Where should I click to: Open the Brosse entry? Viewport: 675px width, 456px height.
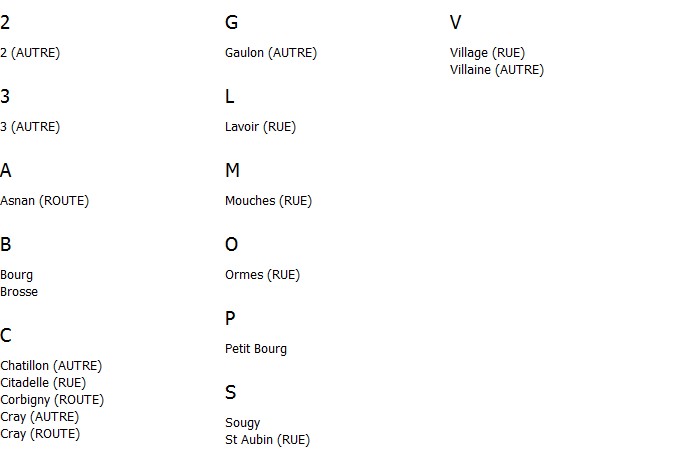(19, 292)
